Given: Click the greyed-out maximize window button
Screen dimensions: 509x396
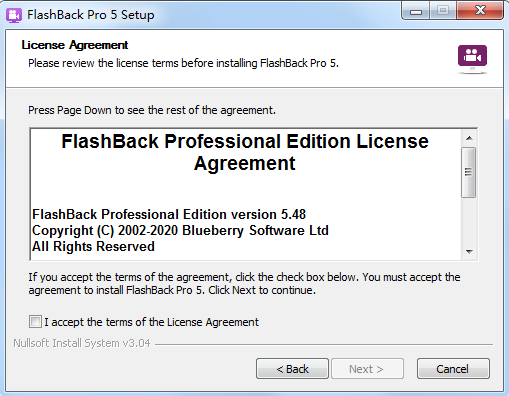Looking at the screenshot, I should pyautogui.click(x=443, y=11).
